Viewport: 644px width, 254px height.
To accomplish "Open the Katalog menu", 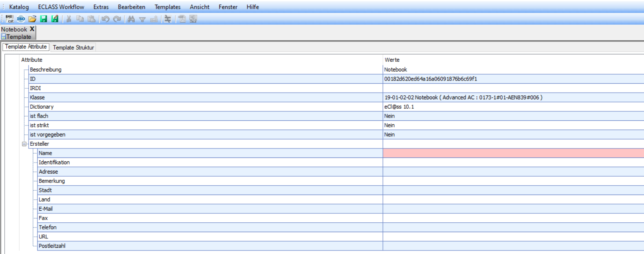I will click(19, 7).
